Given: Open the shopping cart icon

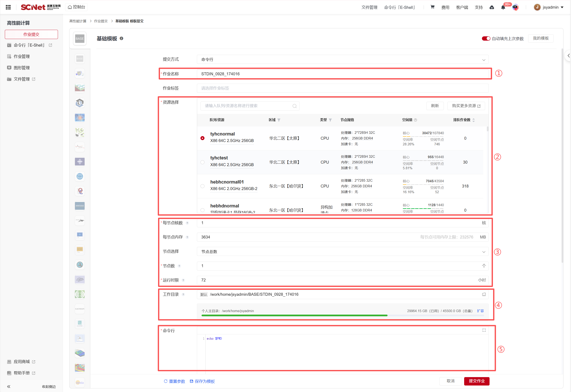Looking at the screenshot, I should 432,7.
